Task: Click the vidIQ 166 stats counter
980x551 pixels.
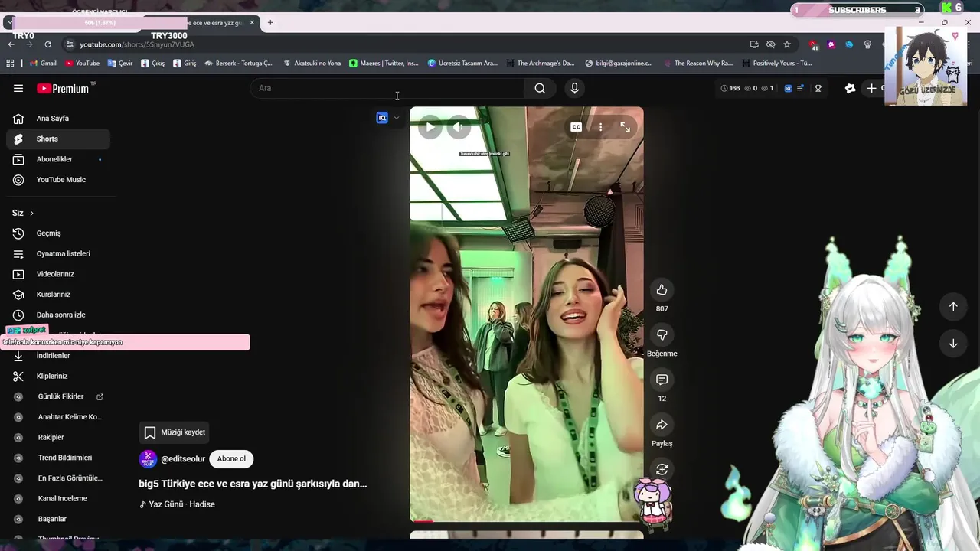Action: (x=730, y=88)
